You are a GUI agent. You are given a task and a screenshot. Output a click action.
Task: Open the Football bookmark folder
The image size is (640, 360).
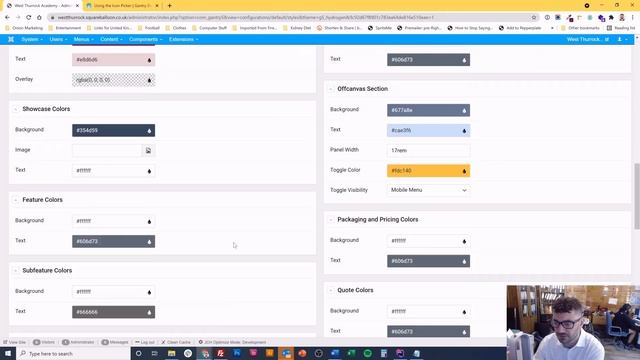149,28
